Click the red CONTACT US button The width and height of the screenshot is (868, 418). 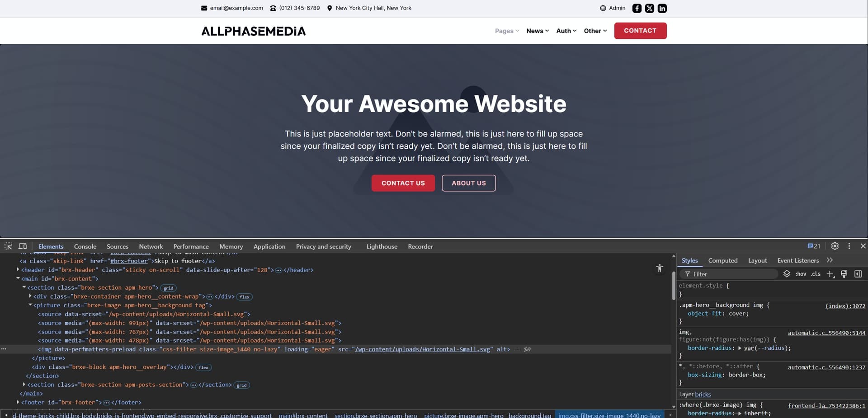point(403,183)
